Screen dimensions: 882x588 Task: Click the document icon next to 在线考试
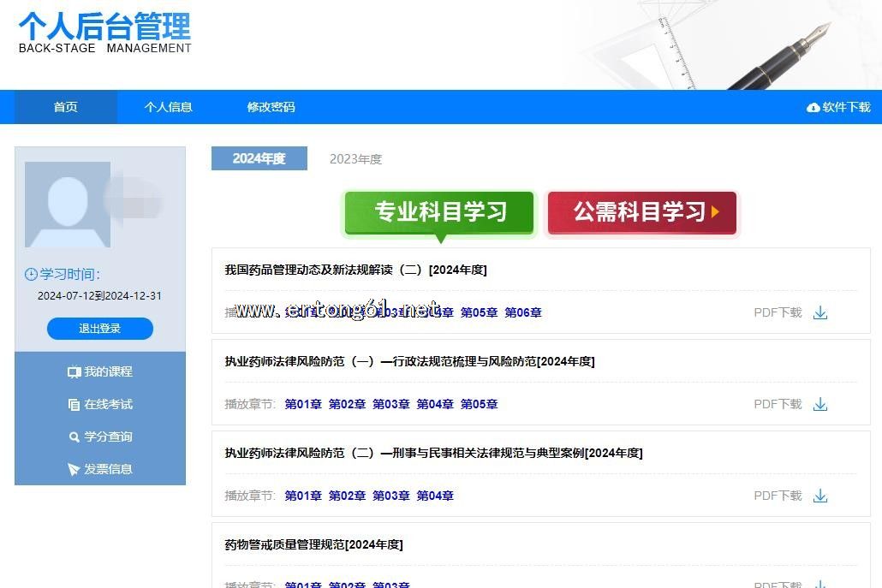tap(74, 405)
